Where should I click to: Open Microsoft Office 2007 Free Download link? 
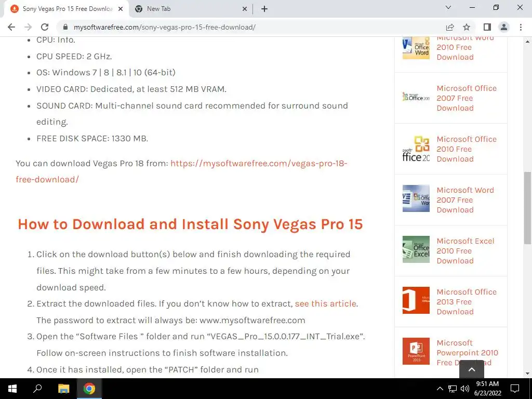(x=467, y=98)
